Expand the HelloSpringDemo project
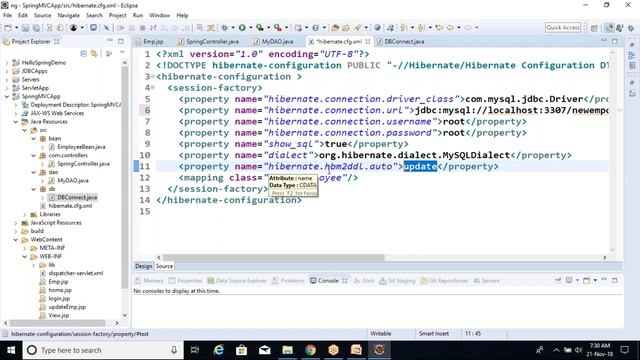 click(7, 62)
